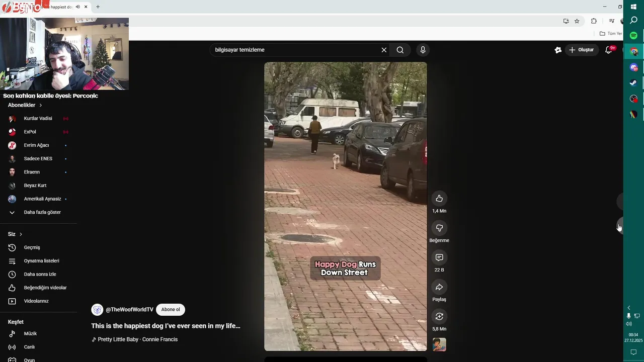The height and width of the screenshot is (362, 644).
Task: Open Windows taskbar search
Action: 633,20
